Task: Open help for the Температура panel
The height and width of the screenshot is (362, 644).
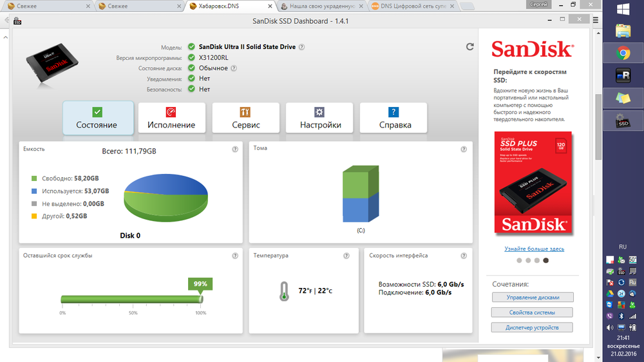Action: [x=346, y=256]
